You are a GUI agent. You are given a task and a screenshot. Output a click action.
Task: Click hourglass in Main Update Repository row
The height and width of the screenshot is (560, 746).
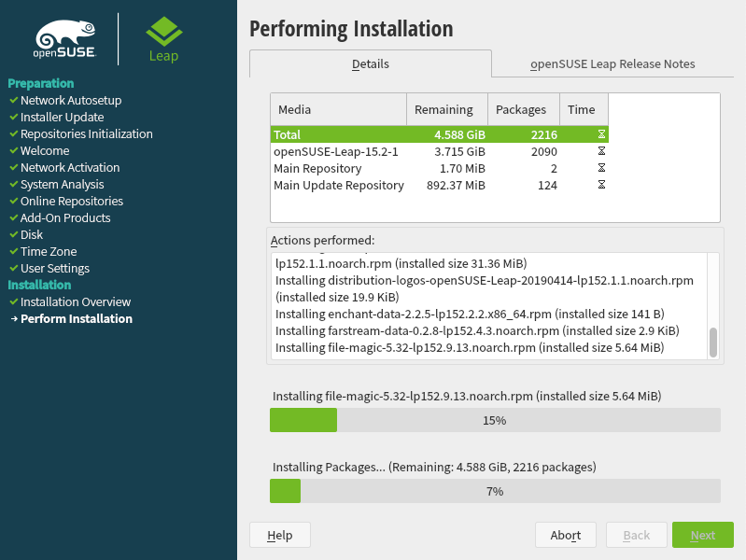(601, 185)
